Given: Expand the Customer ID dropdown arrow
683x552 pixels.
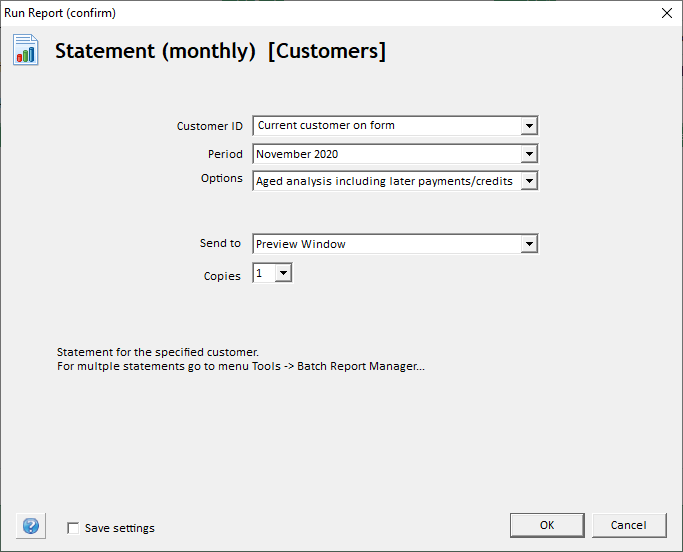Looking at the screenshot, I should point(529,126).
